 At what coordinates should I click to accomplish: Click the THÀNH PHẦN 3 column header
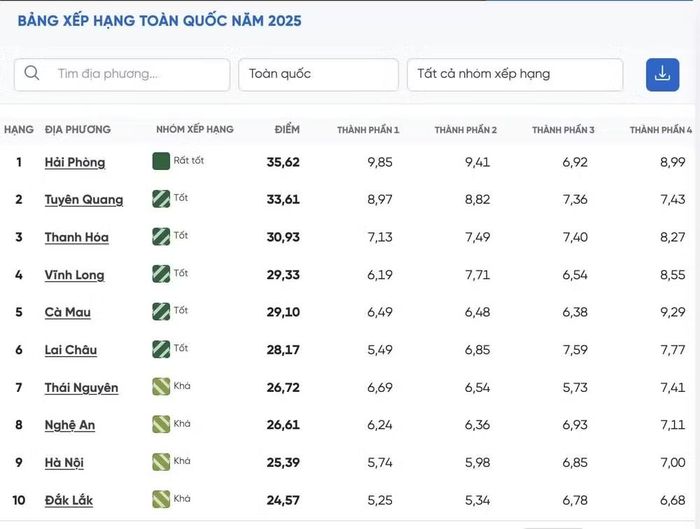coord(563,130)
